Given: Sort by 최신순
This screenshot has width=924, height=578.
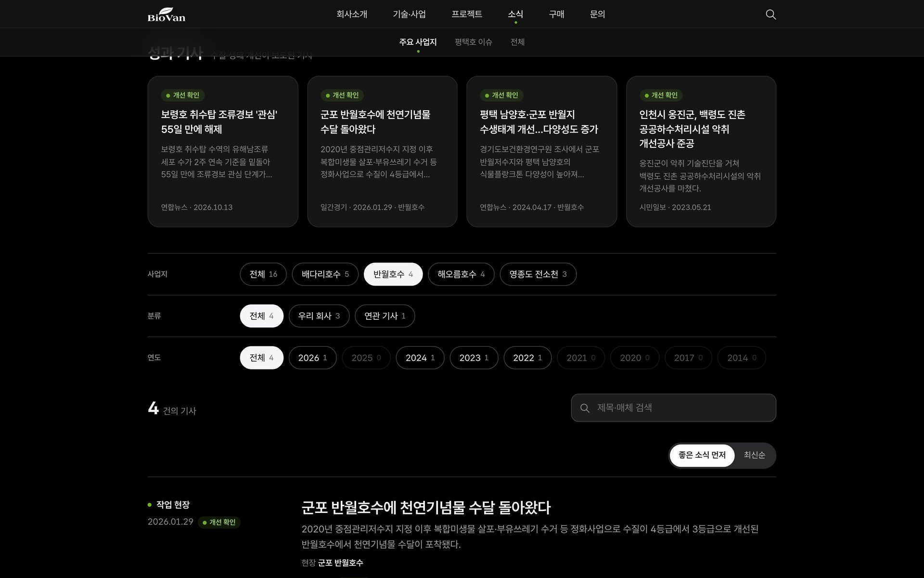Looking at the screenshot, I should [x=754, y=455].
